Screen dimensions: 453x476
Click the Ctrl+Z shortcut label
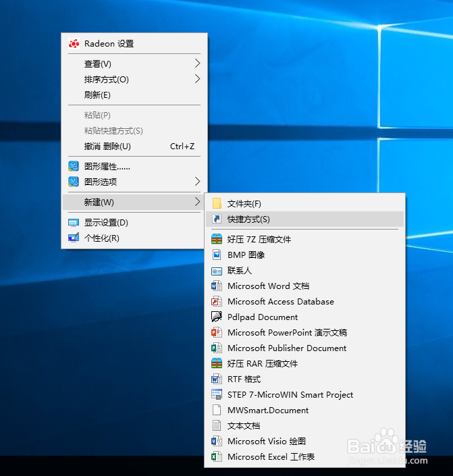pyautogui.click(x=182, y=147)
